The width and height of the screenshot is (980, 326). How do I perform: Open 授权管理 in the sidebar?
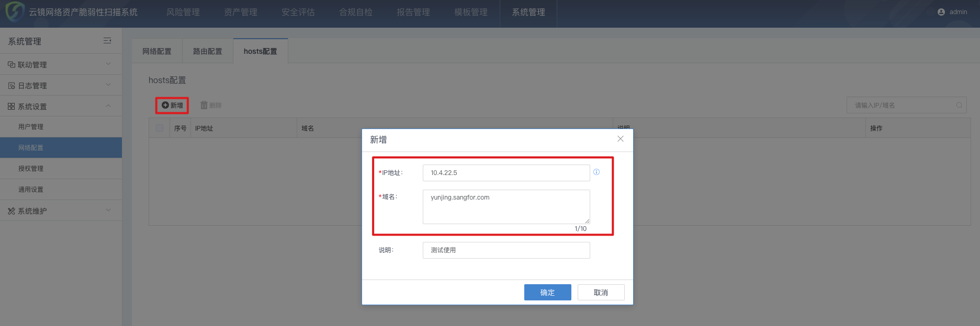[x=61, y=169]
